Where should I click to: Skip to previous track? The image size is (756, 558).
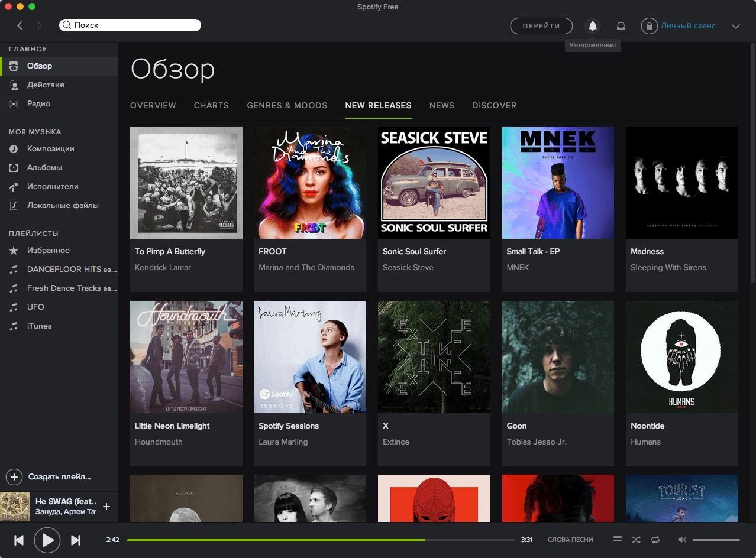pos(19,540)
